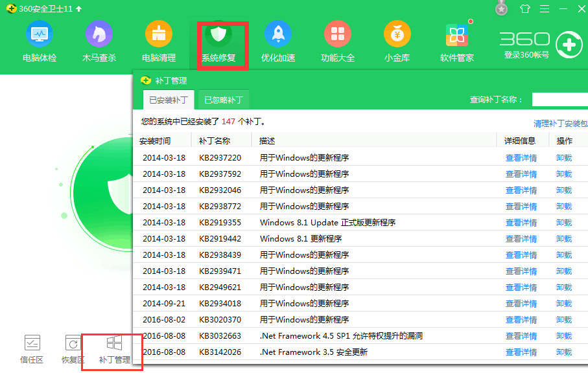
Task: Uninstall patch KB2949621
Action: (x=564, y=288)
